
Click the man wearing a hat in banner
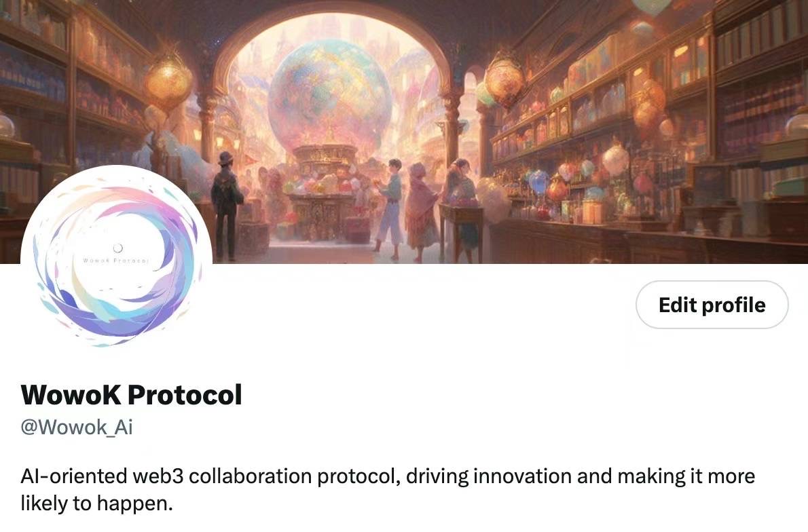225,206
